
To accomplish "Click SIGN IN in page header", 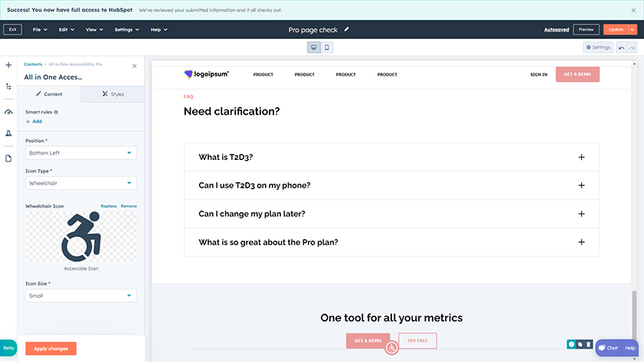I will click(538, 75).
